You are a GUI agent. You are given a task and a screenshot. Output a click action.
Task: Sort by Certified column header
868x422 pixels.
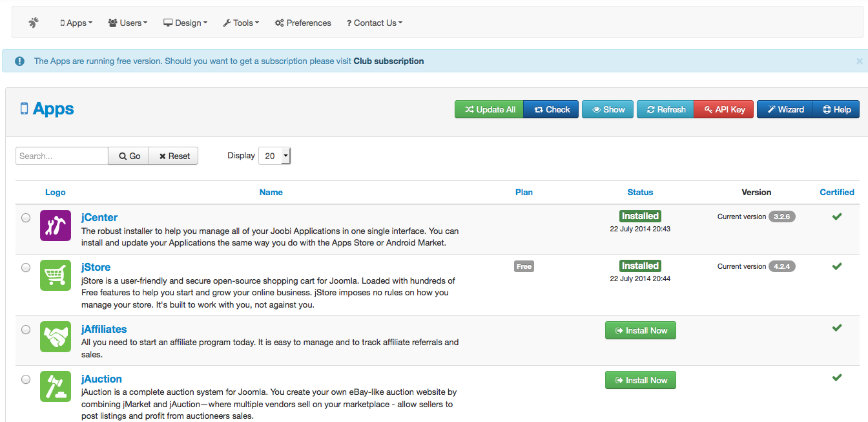point(837,192)
